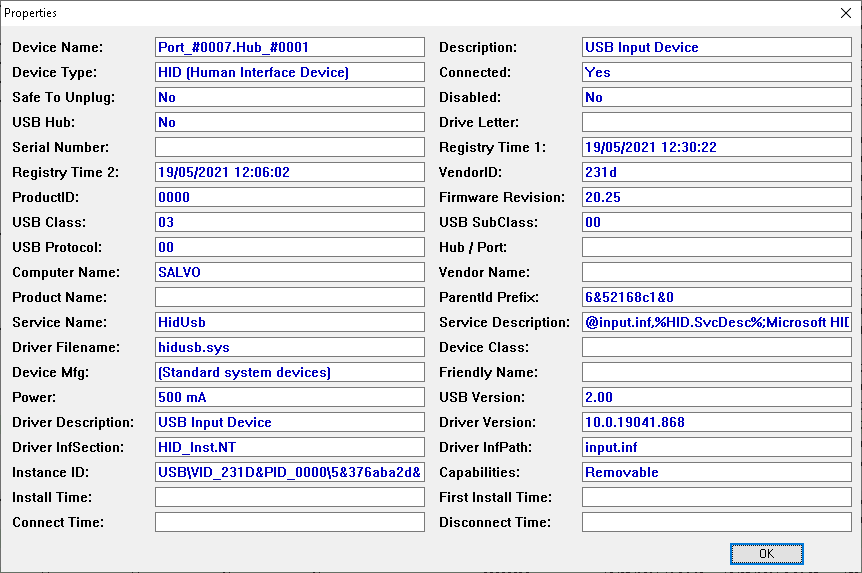Click the USB SubClass value field
Screen dimensions: 862x573
717,222
